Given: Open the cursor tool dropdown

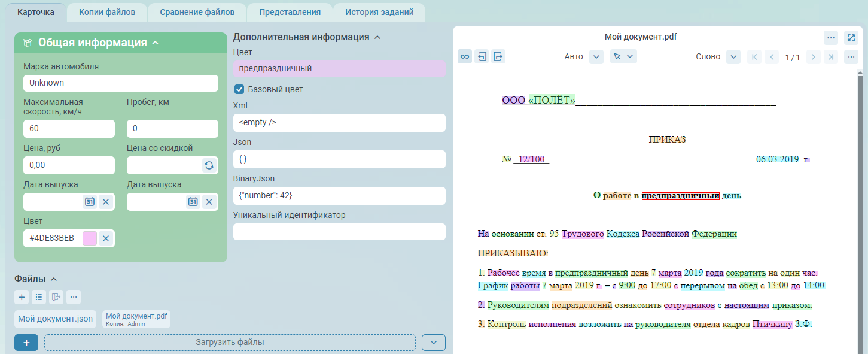Looking at the screenshot, I should tap(623, 57).
